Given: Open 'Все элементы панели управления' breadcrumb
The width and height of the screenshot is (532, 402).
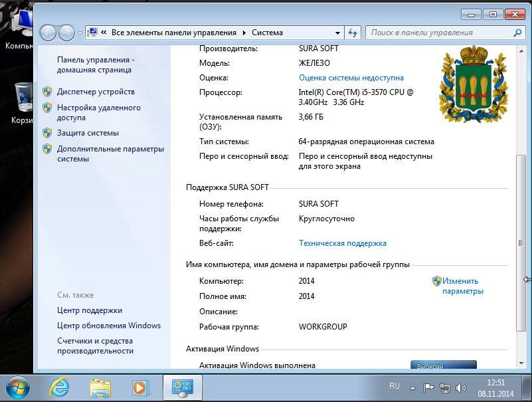Looking at the screenshot, I should 174,33.
